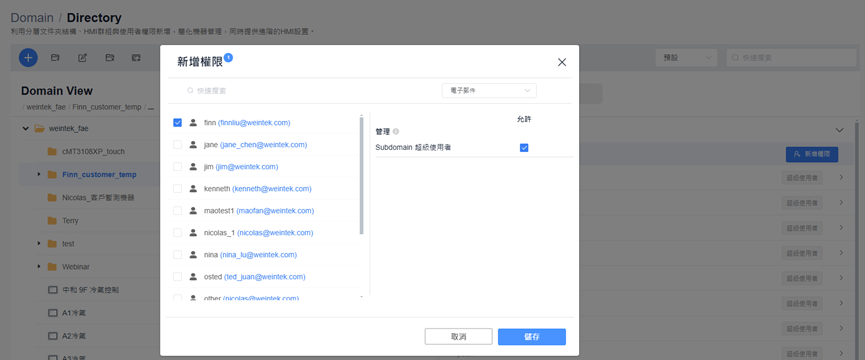Click the person icon beside kenneth
The image size is (865, 360).
tap(193, 189)
